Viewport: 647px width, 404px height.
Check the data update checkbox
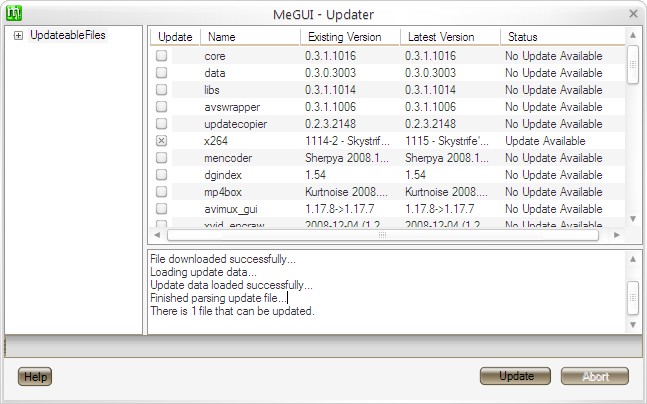point(161,73)
